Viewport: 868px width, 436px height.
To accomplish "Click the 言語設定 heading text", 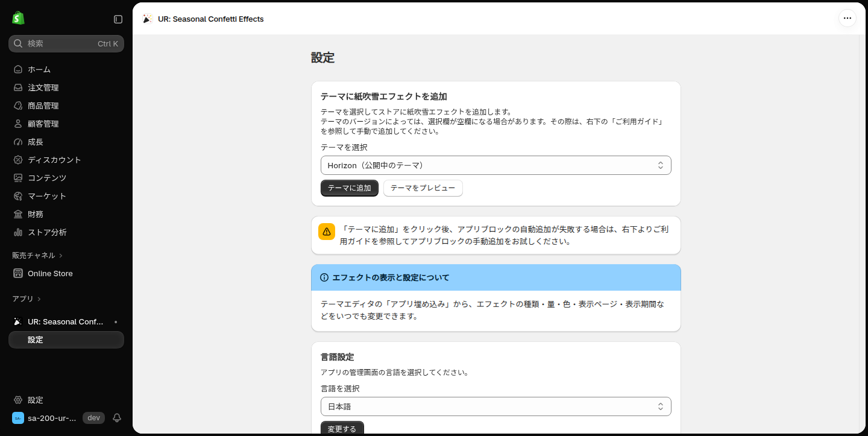I will click(x=338, y=357).
